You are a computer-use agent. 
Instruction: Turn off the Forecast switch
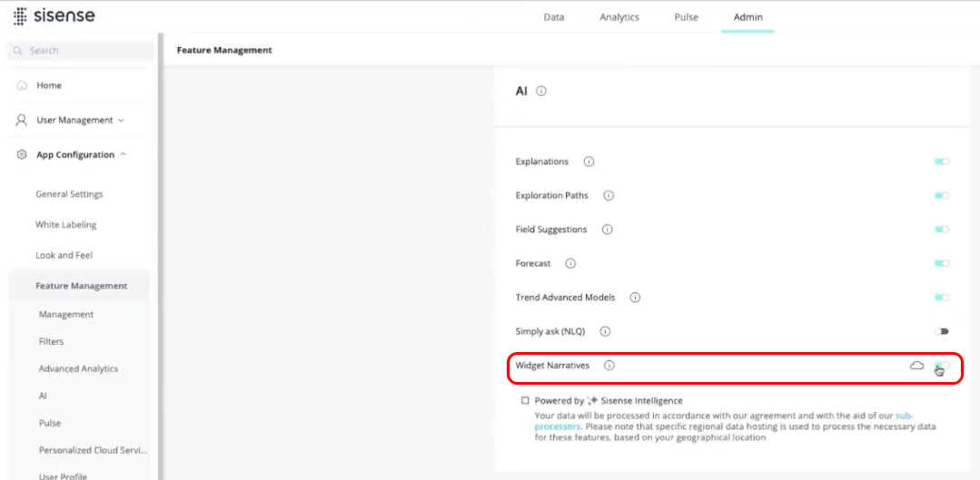pos(941,263)
